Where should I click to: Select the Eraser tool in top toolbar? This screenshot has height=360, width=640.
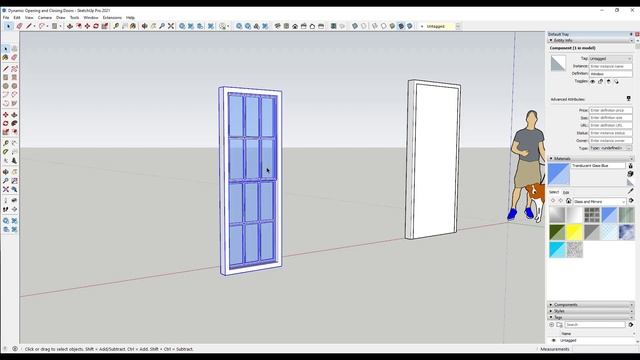click(19, 26)
